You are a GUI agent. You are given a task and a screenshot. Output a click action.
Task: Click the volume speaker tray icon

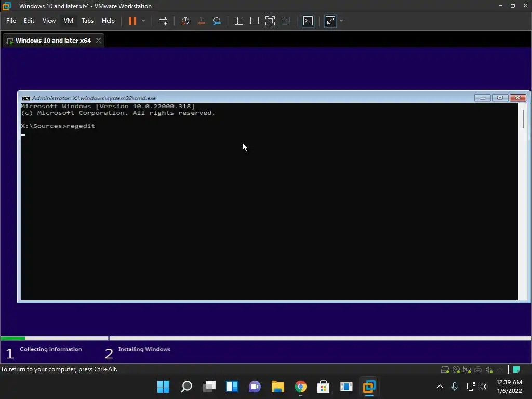pyautogui.click(x=483, y=387)
